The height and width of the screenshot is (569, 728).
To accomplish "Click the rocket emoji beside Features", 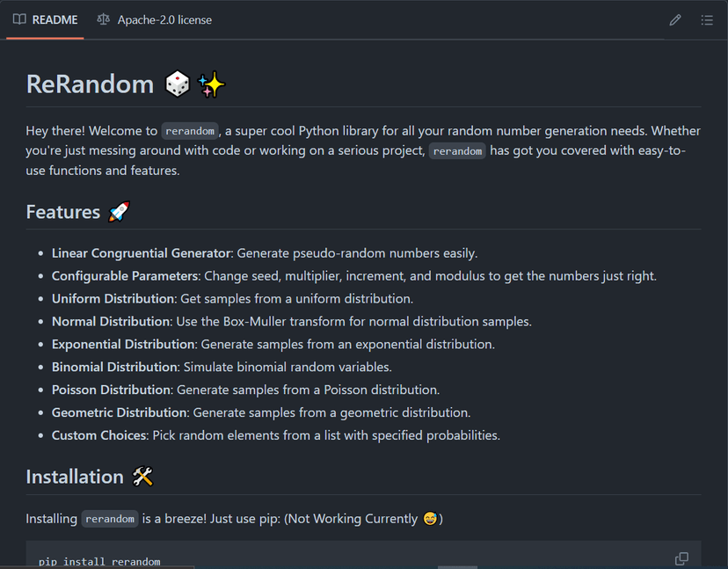I will pyautogui.click(x=120, y=212).
